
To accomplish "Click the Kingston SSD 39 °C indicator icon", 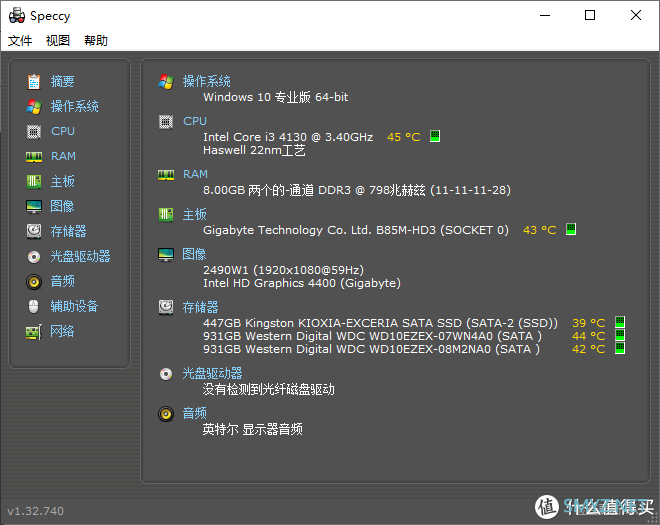I will click(620, 322).
